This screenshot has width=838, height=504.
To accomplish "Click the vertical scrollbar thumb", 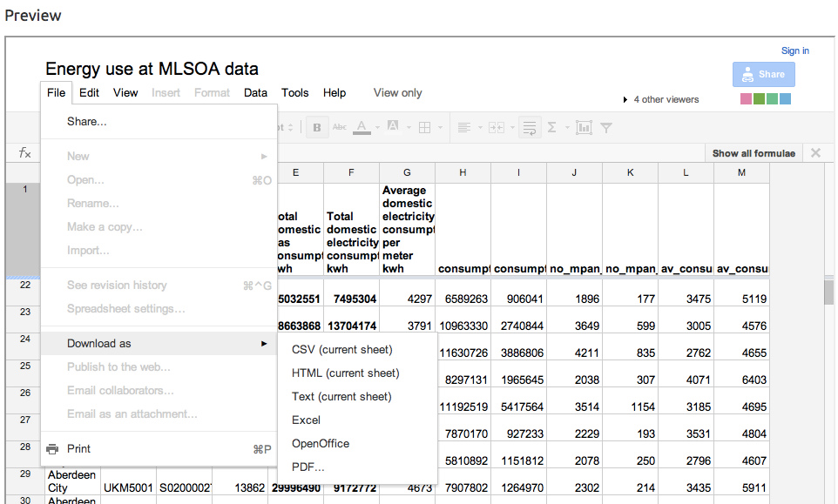I will tap(829, 292).
